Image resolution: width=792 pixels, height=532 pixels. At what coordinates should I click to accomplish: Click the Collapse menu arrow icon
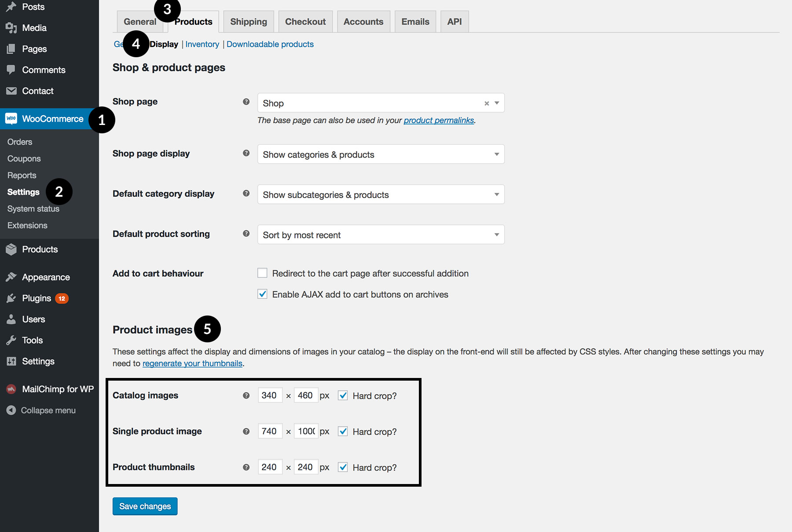(11, 410)
